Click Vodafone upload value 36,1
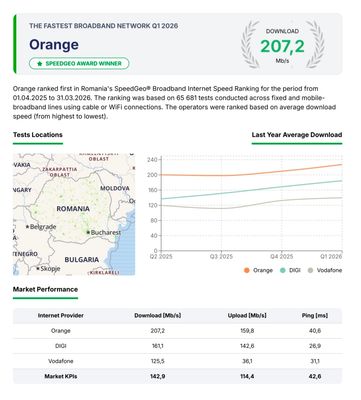 (247, 361)
